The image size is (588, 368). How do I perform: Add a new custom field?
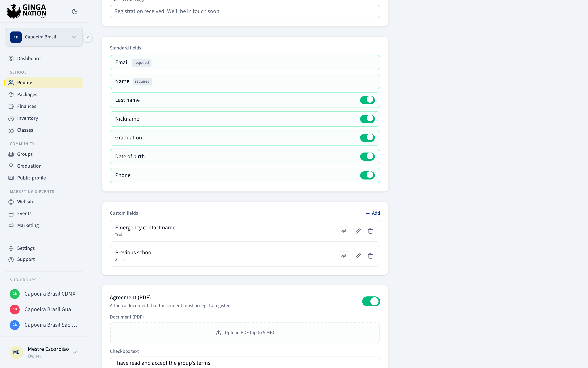(373, 213)
